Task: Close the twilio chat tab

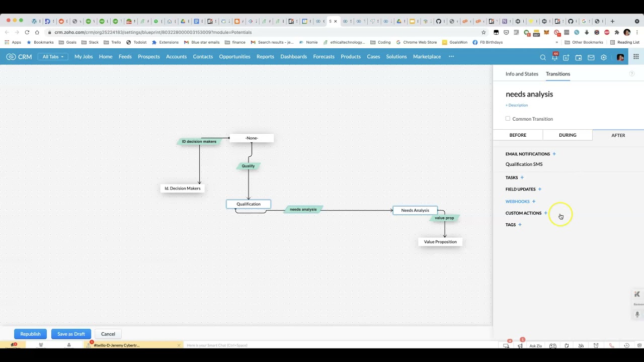Action: tap(179, 345)
